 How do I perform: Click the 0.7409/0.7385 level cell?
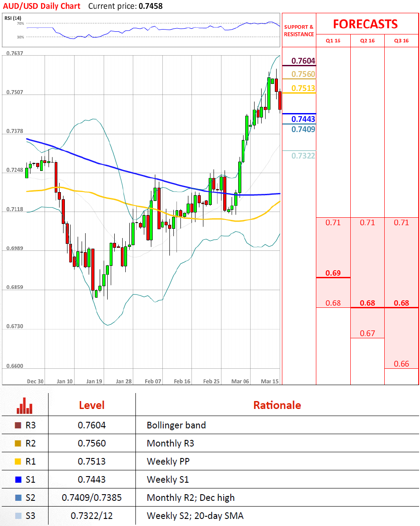91,498
